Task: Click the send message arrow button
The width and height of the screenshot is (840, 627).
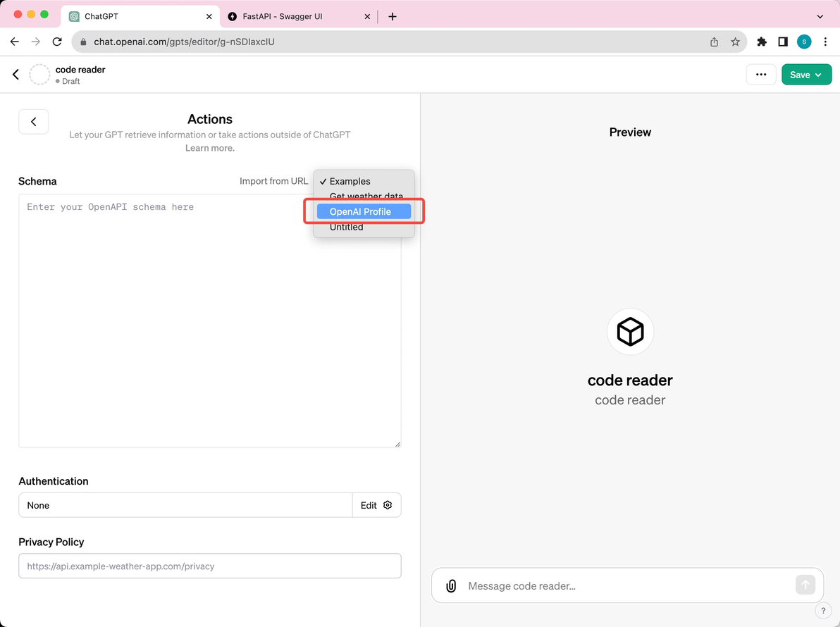Action: click(x=805, y=585)
